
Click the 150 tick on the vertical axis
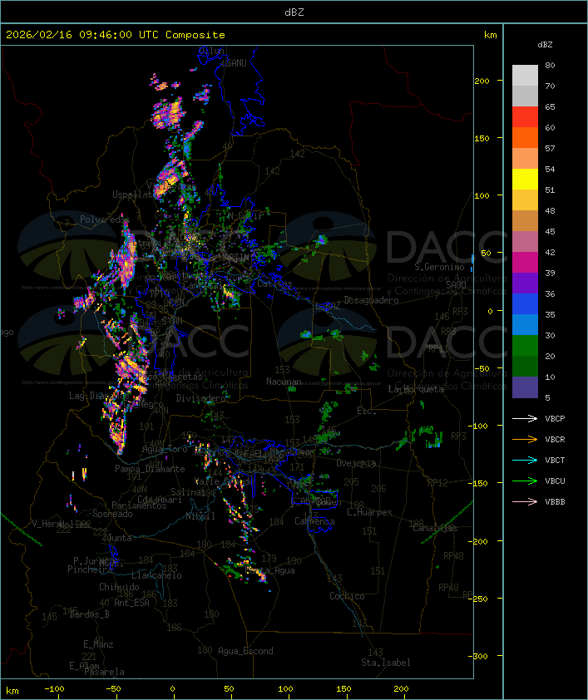(482, 138)
